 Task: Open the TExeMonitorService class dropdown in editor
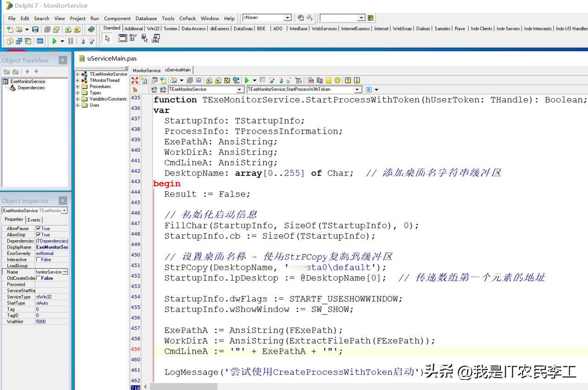pyautogui.click(x=239, y=90)
